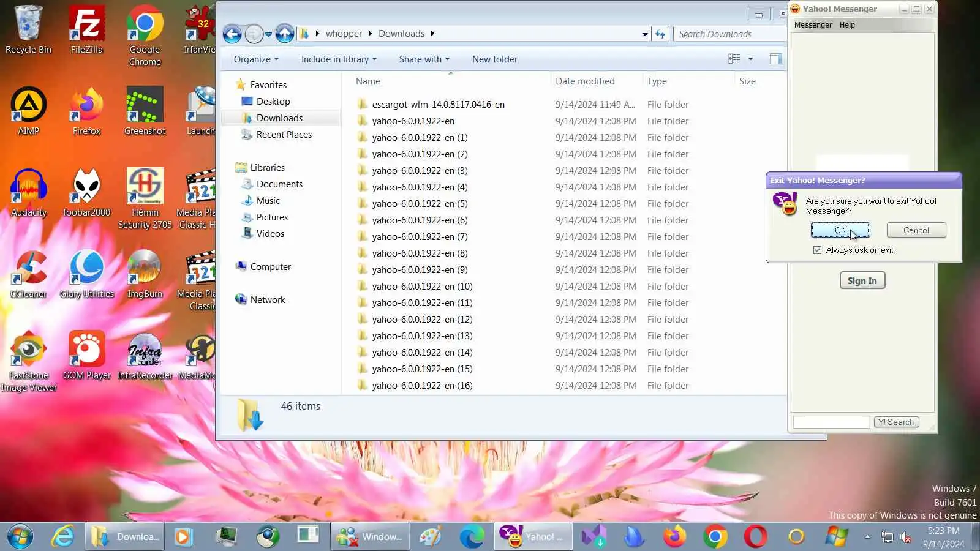Open the Firefox icon on the taskbar
The width and height of the screenshot is (980, 551).
coord(674,537)
